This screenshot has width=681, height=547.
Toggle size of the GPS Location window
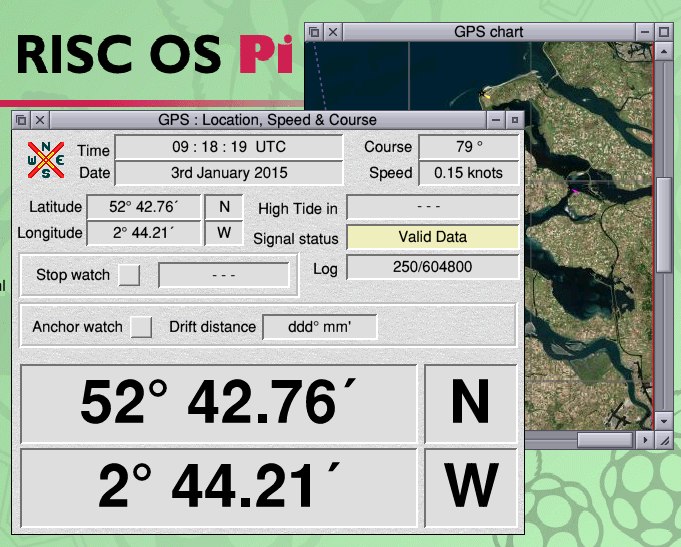(515, 120)
